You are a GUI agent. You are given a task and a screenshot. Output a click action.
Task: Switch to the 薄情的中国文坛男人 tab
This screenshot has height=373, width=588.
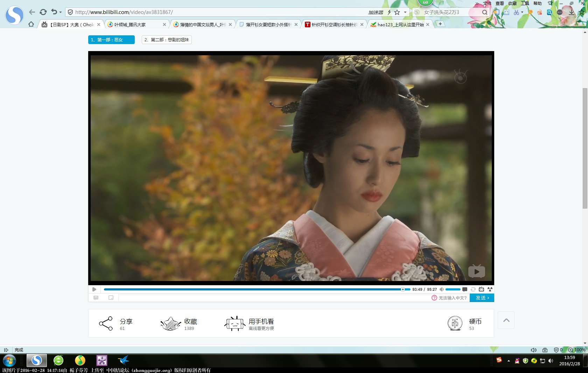point(202,24)
